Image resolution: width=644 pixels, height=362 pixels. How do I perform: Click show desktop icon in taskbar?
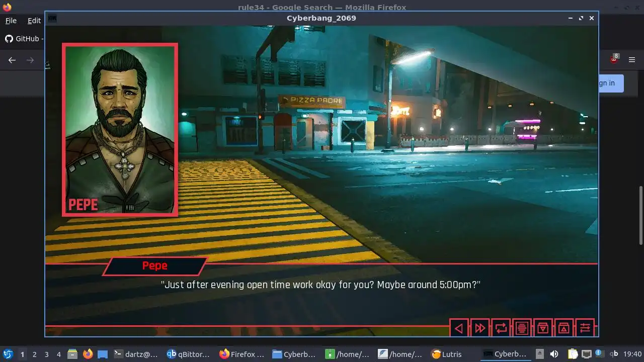pos(103,354)
